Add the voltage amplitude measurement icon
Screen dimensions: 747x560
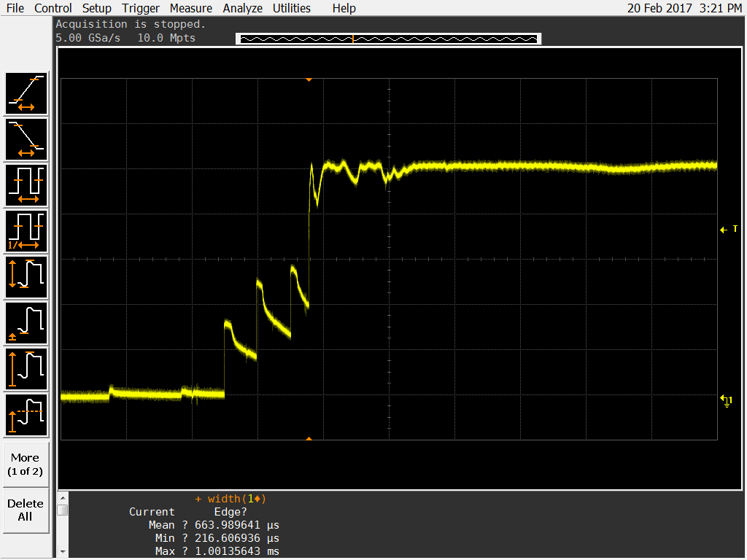[x=26, y=370]
